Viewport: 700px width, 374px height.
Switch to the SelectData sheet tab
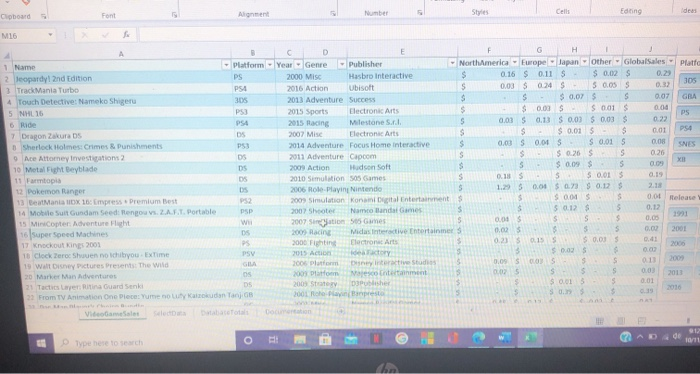click(x=170, y=313)
